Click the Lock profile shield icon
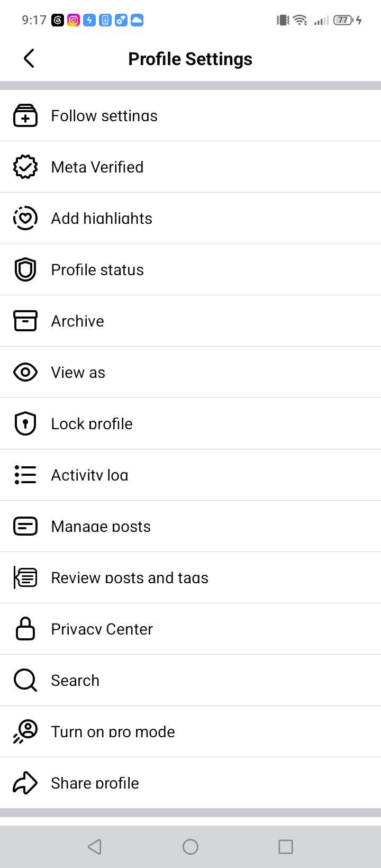Viewport: 381px width, 868px height. tap(25, 423)
